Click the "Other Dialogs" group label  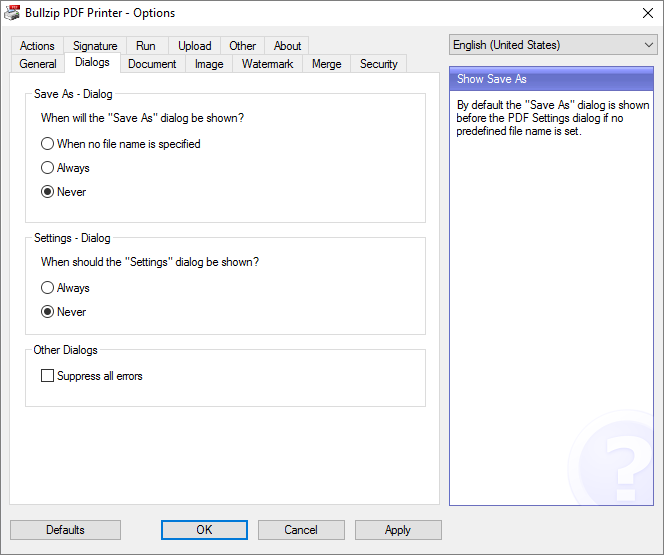[66, 350]
